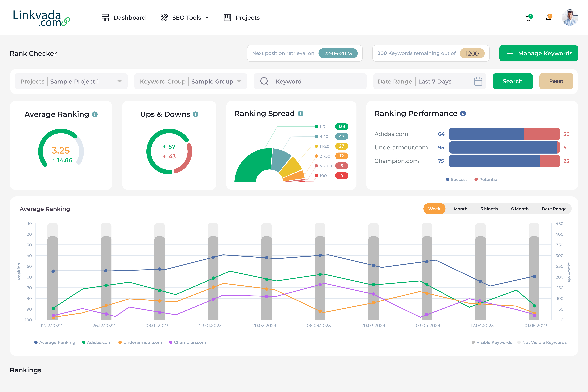The height and width of the screenshot is (392, 588).
Task: Toggle the Underarmour.com chart legend series
Action: (140, 342)
